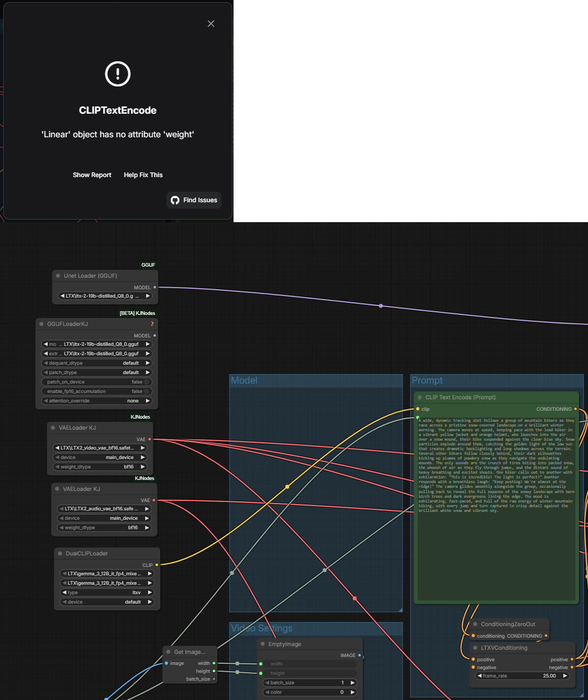Image resolution: width=588 pixels, height=700 pixels.
Task: Click the [BETA] KJNodes badge above GGUFLoaderKJ
Action: click(x=137, y=313)
